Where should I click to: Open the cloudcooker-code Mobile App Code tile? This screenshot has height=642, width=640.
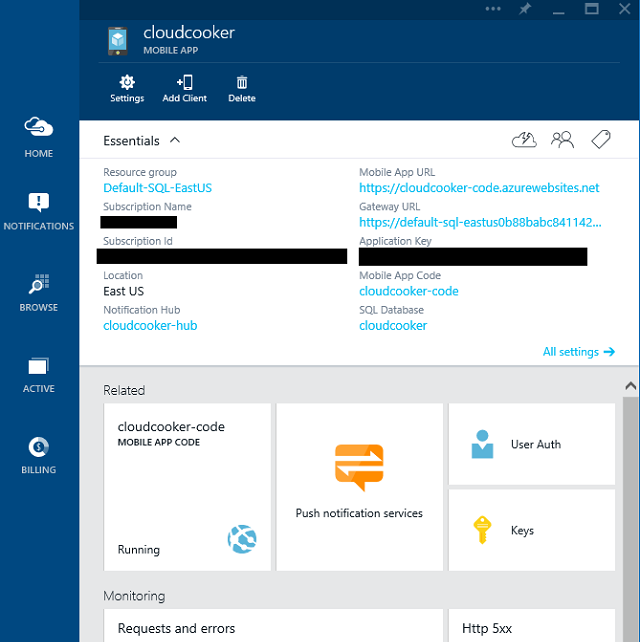pos(187,487)
